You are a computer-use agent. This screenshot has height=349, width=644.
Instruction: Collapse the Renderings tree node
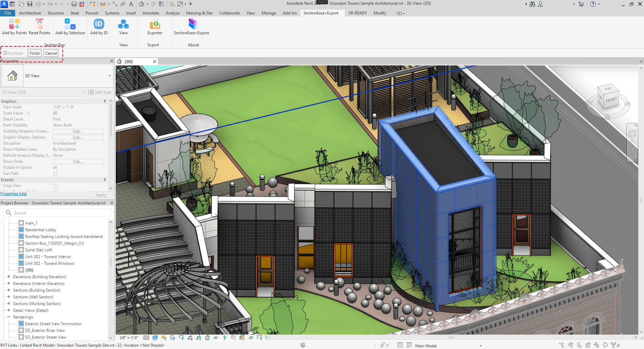coord(9,317)
